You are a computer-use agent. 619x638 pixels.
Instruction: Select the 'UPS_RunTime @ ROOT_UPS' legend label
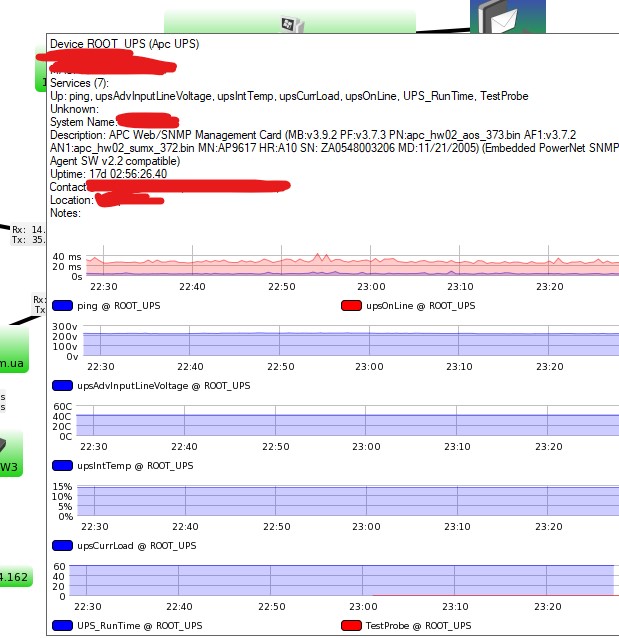(x=140, y=626)
